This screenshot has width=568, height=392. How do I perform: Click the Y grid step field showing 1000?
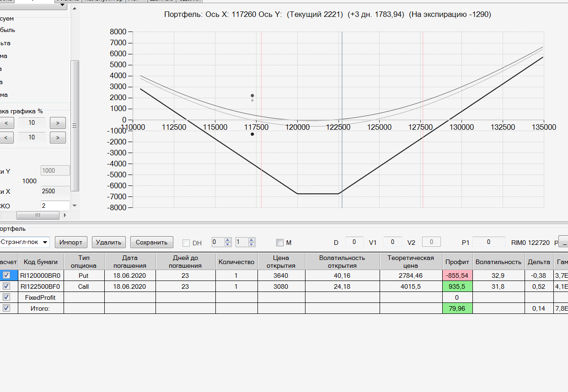tap(55, 170)
